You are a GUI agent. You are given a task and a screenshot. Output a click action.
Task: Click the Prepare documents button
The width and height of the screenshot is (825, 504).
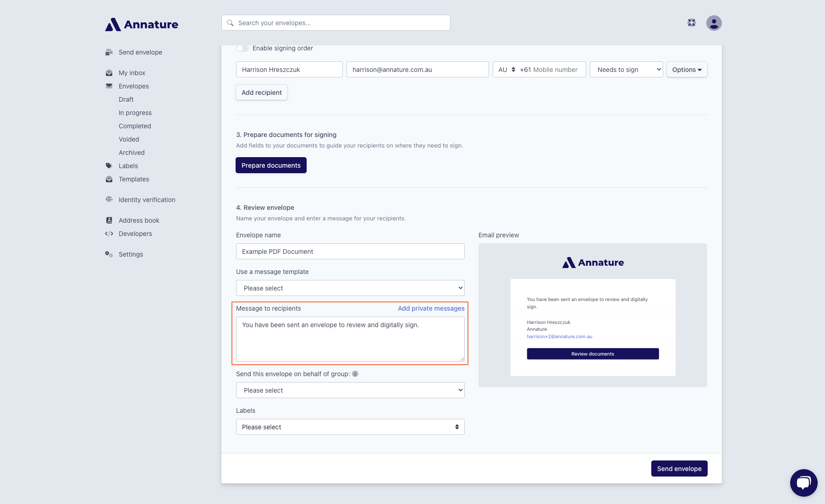tap(271, 165)
